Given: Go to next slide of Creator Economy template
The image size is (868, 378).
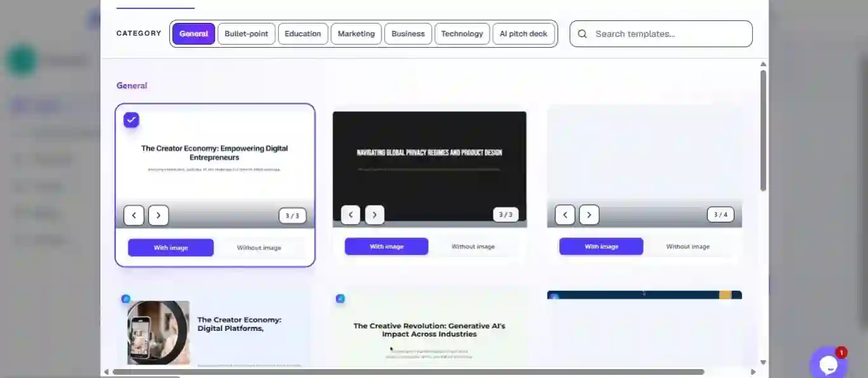Looking at the screenshot, I should point(158,215).
